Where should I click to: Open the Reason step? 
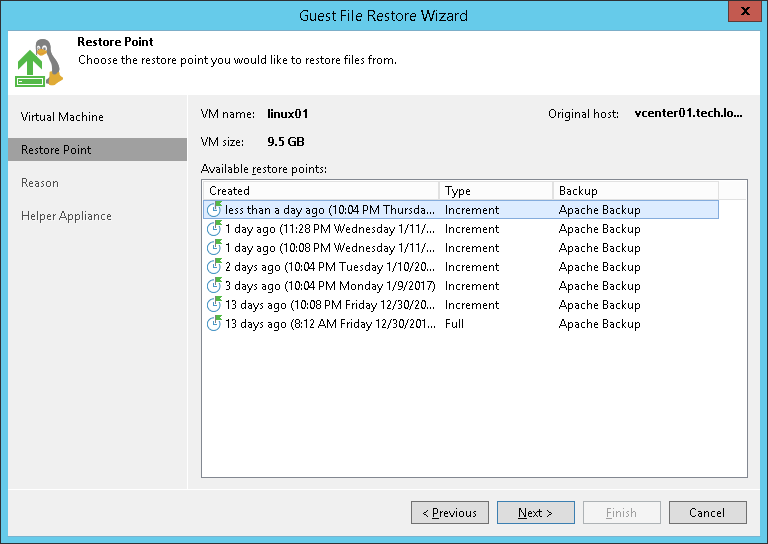click(40, 183)
